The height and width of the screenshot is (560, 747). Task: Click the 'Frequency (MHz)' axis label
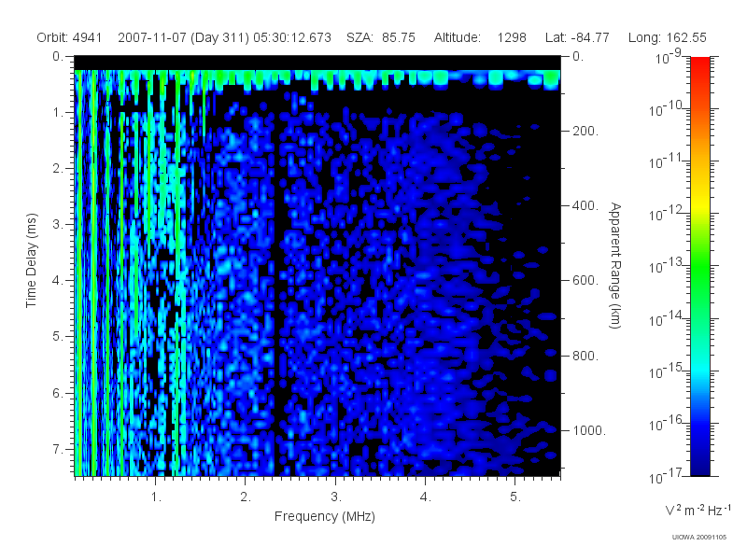[x=325, y=517]
